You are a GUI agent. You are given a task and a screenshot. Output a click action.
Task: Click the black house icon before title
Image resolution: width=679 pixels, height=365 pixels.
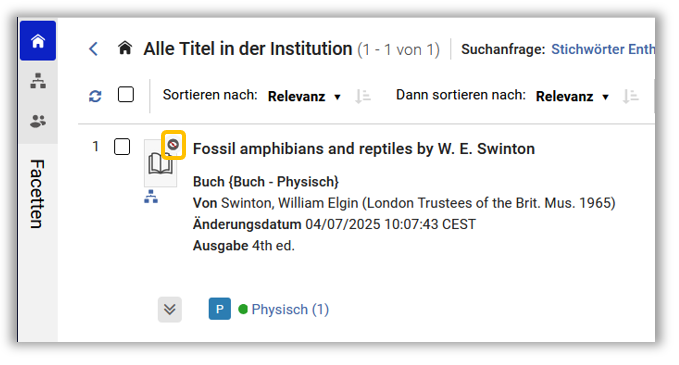pyautogui.click(x=125, y=48)
